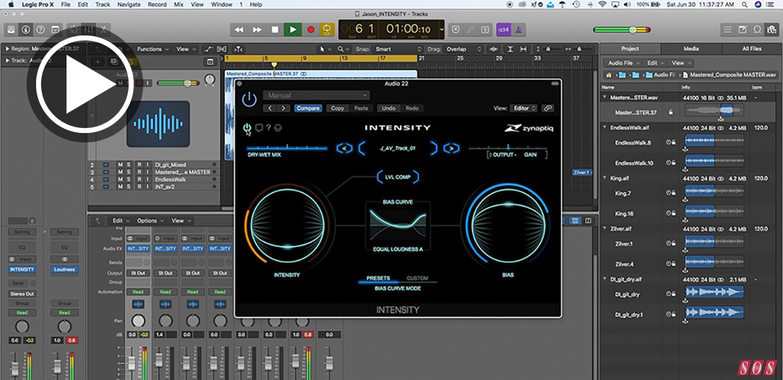Toggle the Intensity plugin power button
783x380 pixels.
point(249,99)
